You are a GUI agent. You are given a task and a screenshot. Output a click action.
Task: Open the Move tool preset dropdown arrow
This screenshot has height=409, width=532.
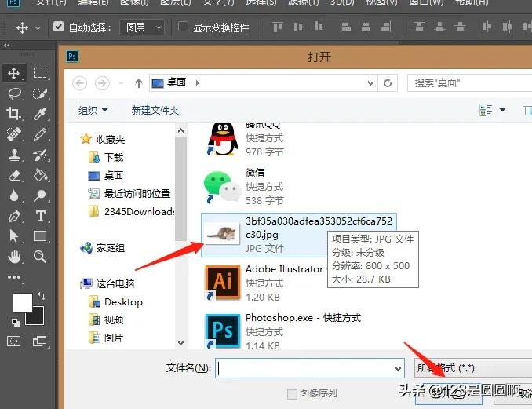(x=38, y=27)
